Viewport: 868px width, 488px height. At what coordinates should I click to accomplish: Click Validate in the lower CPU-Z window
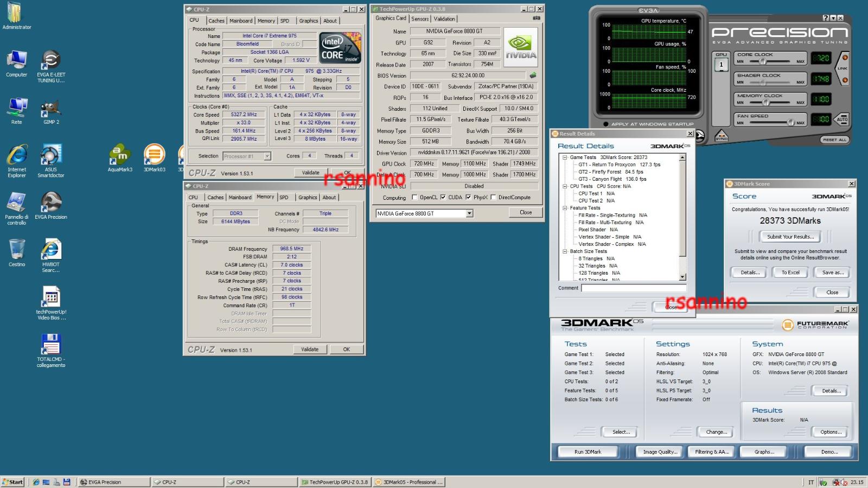click(310, 350)
